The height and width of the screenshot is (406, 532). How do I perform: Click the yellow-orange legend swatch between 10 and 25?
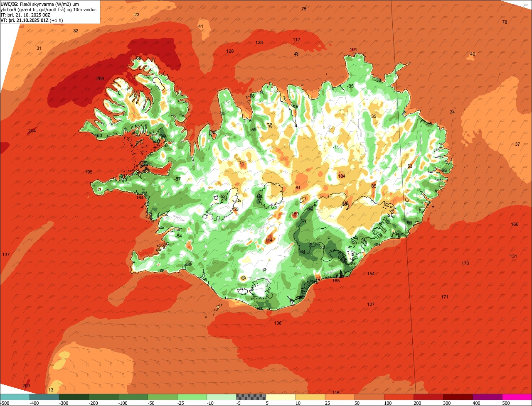point(310,397)
